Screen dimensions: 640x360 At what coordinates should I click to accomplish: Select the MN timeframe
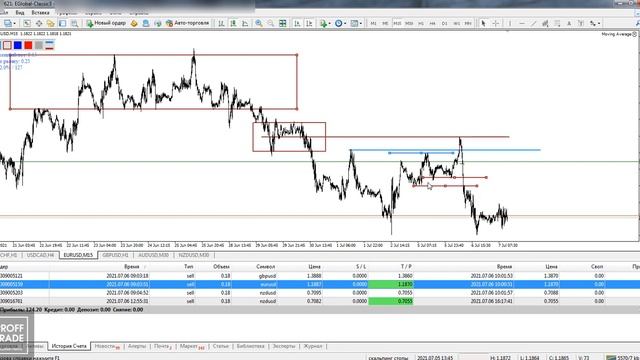pyautogui.click(x=468, y=23)
